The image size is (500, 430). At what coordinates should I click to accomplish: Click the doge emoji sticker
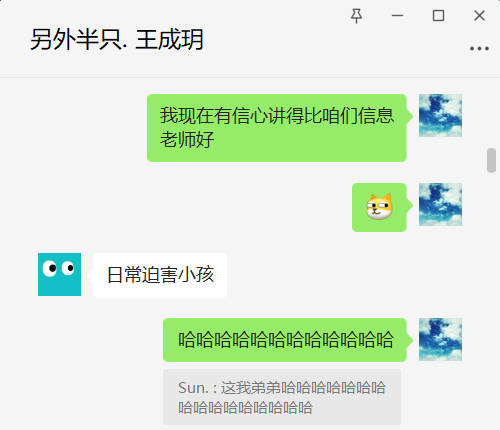379,207
